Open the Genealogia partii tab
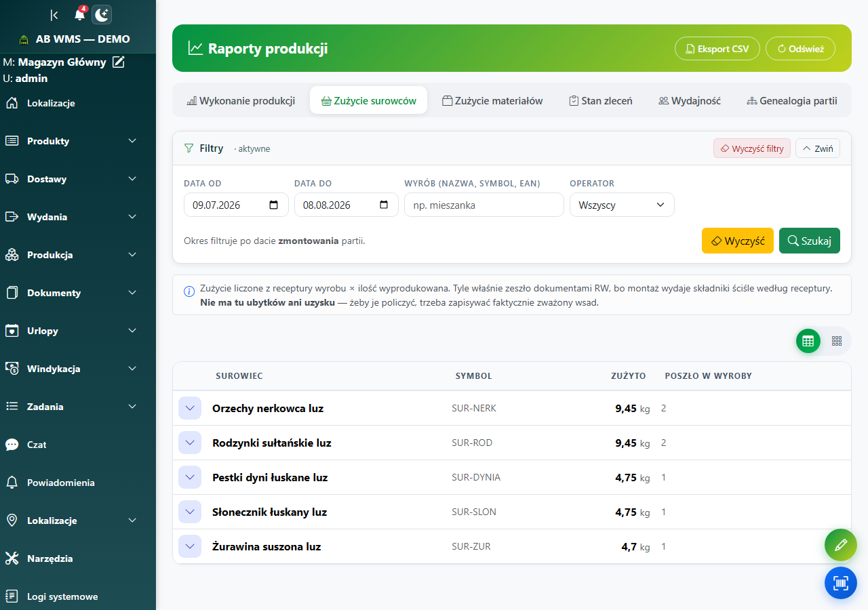 point(792,100)
